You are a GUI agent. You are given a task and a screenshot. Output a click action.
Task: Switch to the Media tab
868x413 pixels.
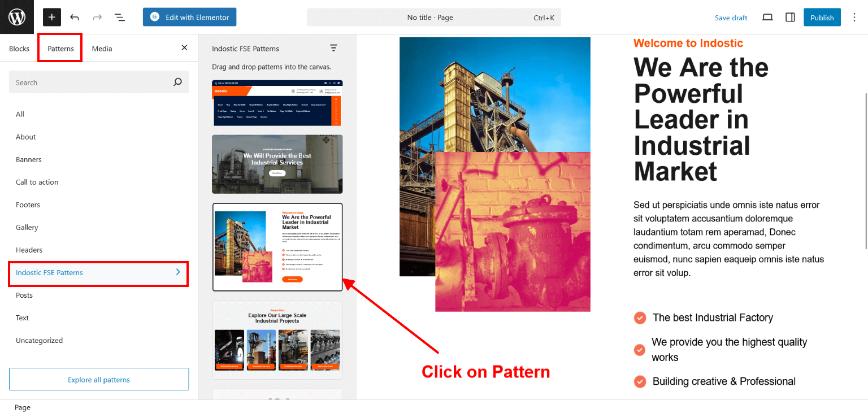(102, 49)
